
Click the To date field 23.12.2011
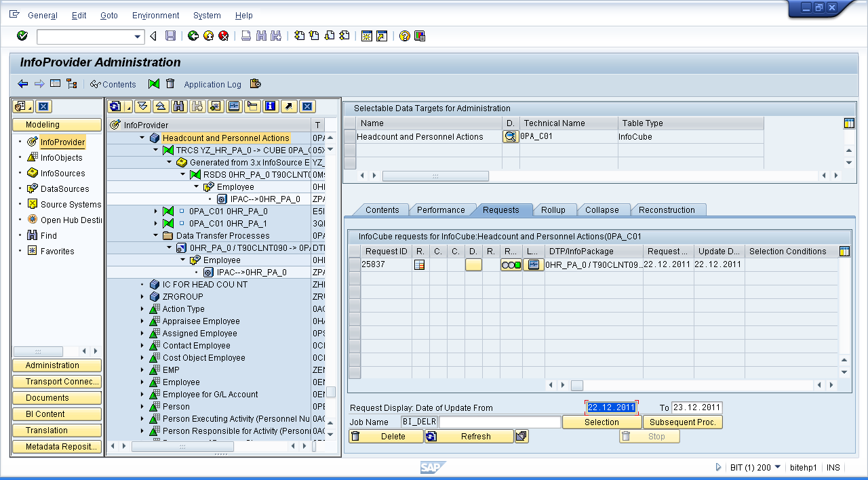tap(696, 407)
